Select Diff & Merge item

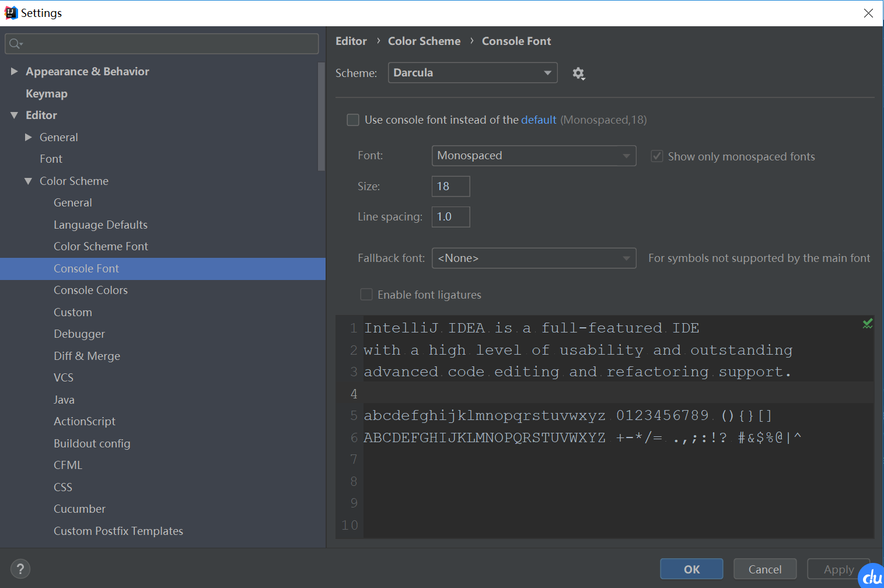[x=87, y=356]
